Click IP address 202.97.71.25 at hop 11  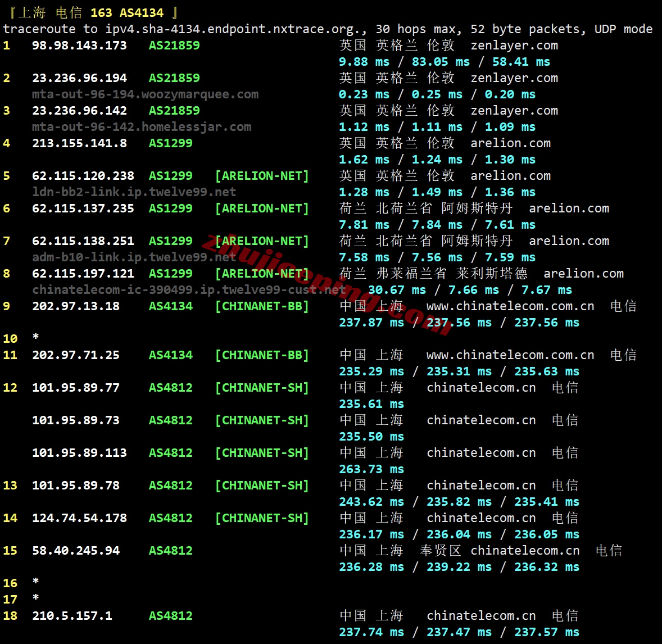click(76, 355)
